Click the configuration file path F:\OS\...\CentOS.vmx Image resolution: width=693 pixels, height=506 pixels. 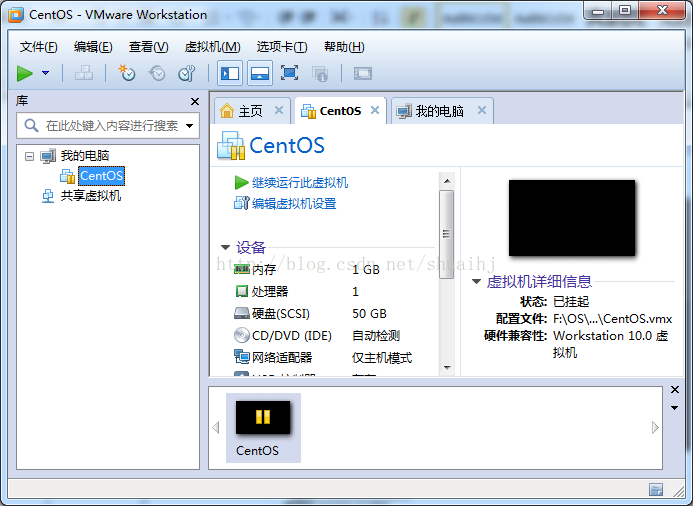[x=613, y=319]
